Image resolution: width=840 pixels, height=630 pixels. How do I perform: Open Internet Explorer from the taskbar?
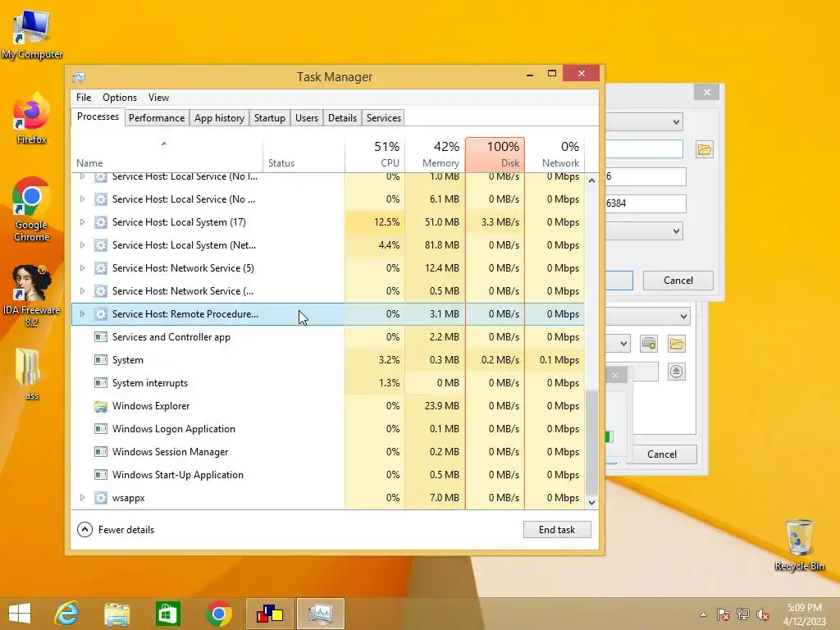[67, 614]
